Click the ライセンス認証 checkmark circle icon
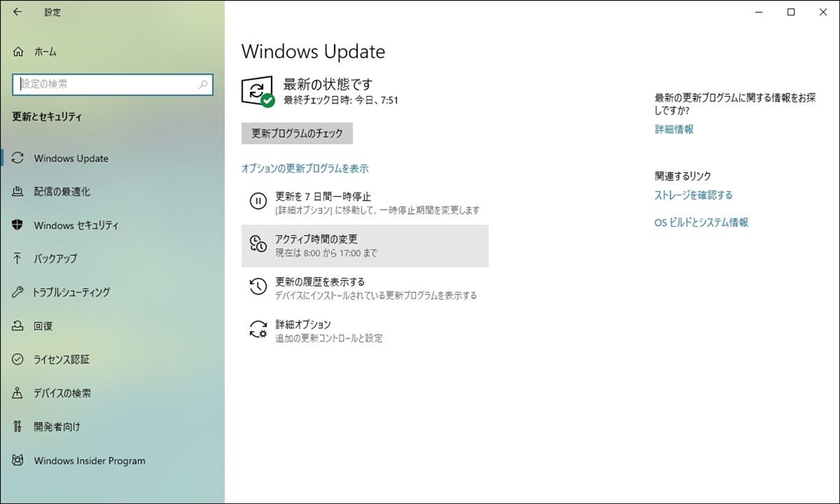This screenshot has width=840, height=504. tap(18, 359)
